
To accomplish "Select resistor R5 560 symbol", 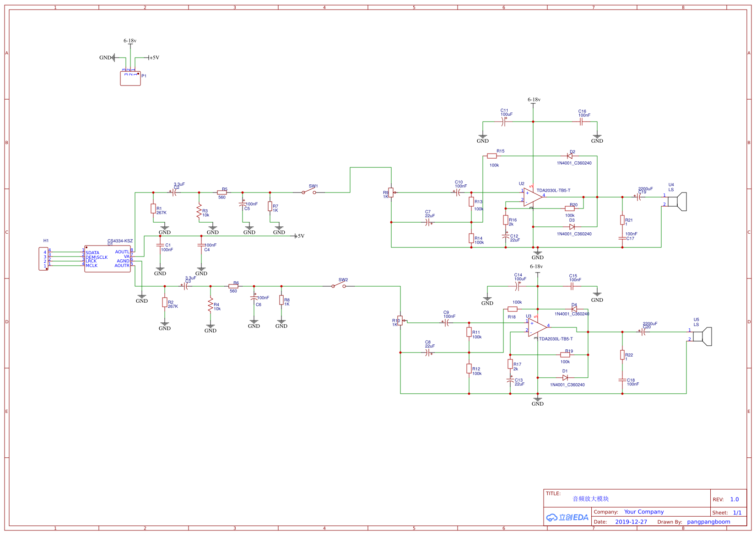I will (x=222, y=193).
